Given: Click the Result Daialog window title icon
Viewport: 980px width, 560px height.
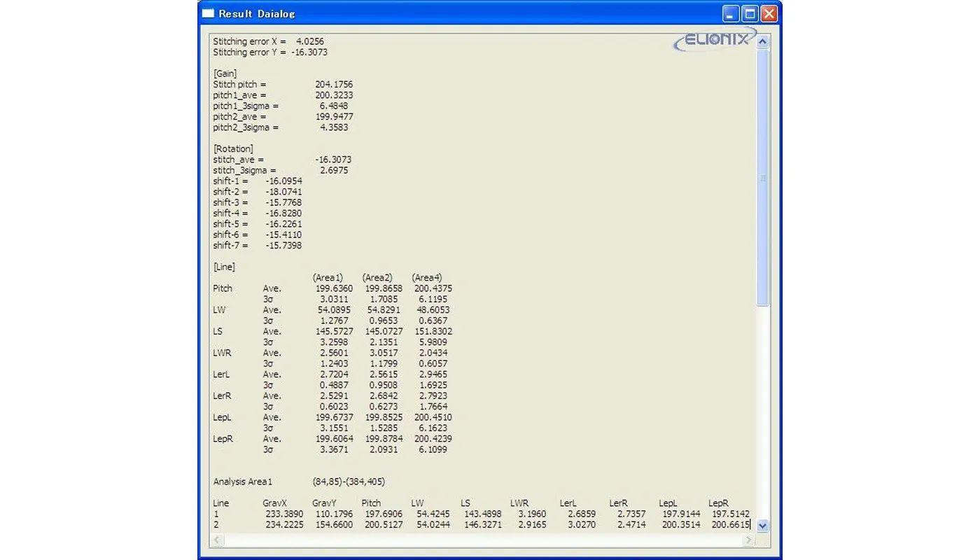Looking at the screenshot, I should [208, 13].
